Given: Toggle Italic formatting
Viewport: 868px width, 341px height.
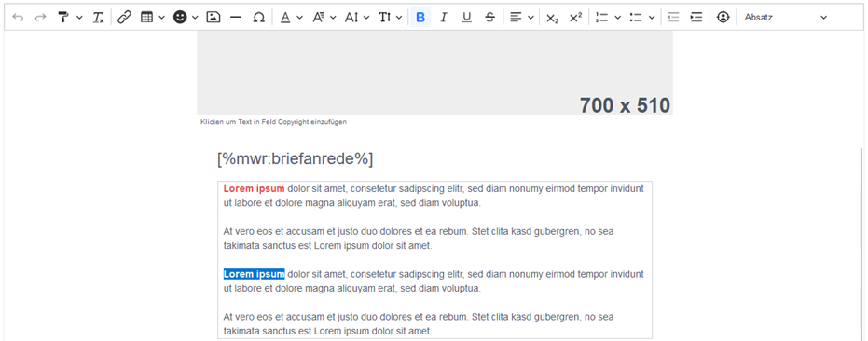Looking at the screenshot, I should pos(444,18).
